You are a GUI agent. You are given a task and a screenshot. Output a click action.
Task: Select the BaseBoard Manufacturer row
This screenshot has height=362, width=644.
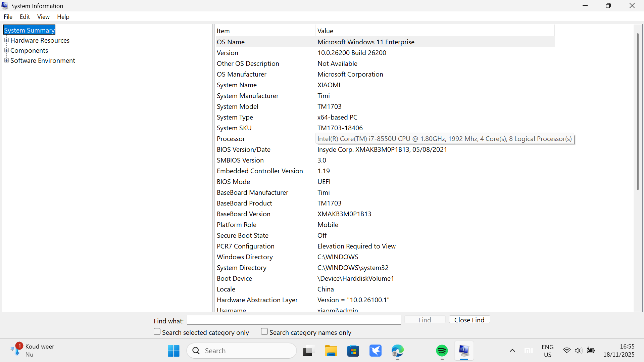click(385, 192)
